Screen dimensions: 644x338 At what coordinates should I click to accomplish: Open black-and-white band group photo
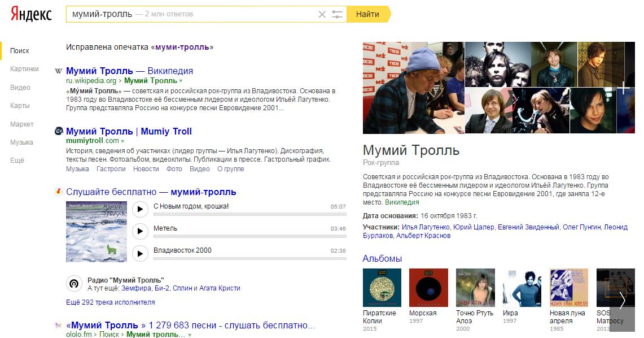point(498,64)
